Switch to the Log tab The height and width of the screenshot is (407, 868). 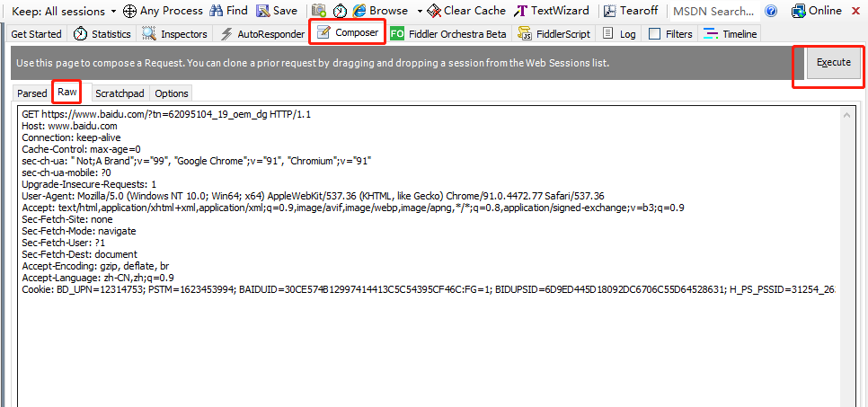(x=619, y=34)
